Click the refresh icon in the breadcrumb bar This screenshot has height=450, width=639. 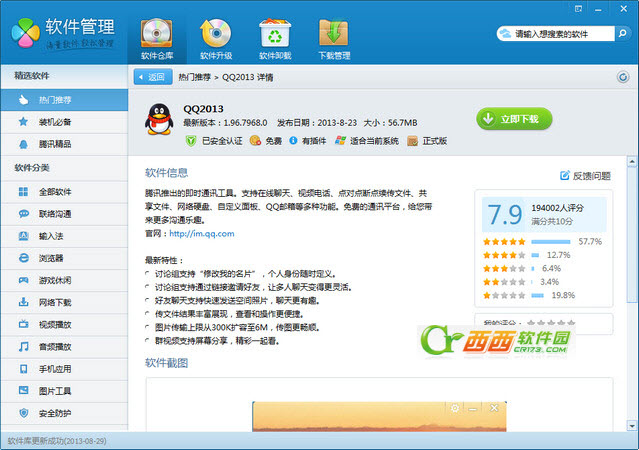point(623,77)
